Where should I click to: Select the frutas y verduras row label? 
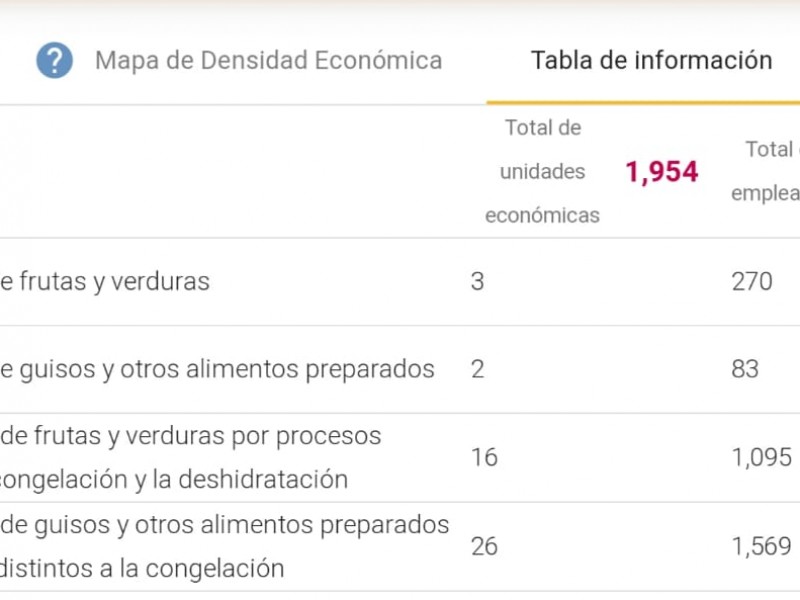pyautogui.click(x=105, y=282)
